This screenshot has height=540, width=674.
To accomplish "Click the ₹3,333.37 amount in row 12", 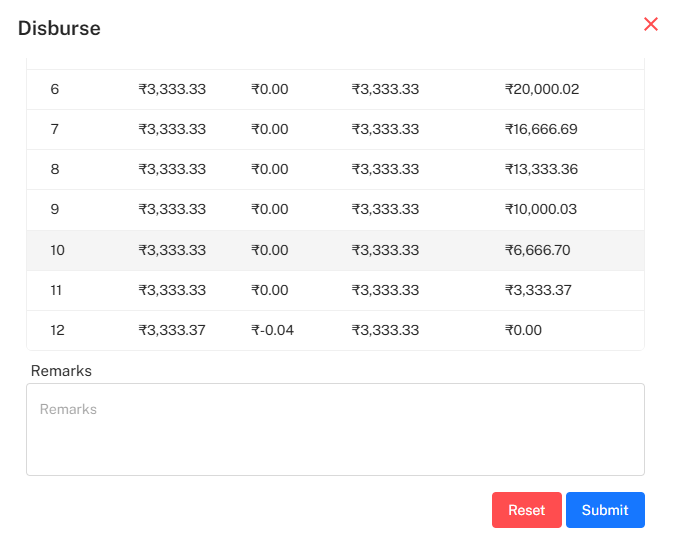I will 172,330.
